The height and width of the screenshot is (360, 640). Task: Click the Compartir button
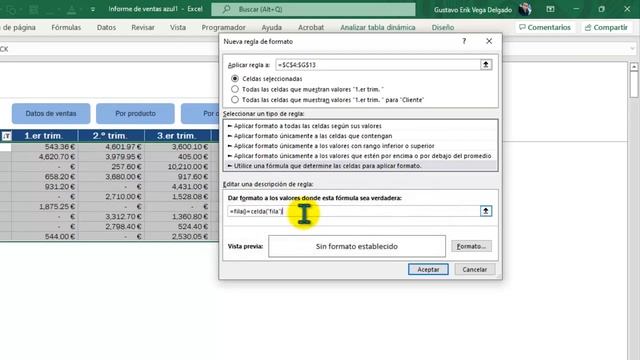(606, 27)
